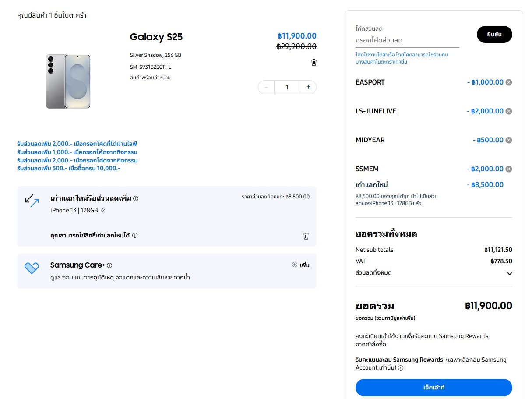Click the total trade-in value ฿8,500.00 label
The width and height of the screenshot is (532, 399).
276,197
